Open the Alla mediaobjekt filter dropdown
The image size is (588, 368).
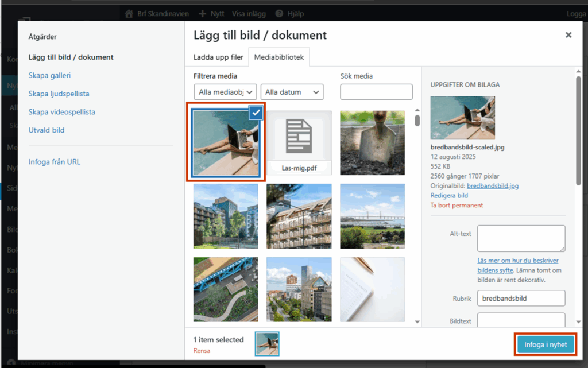tap(225, 92)
